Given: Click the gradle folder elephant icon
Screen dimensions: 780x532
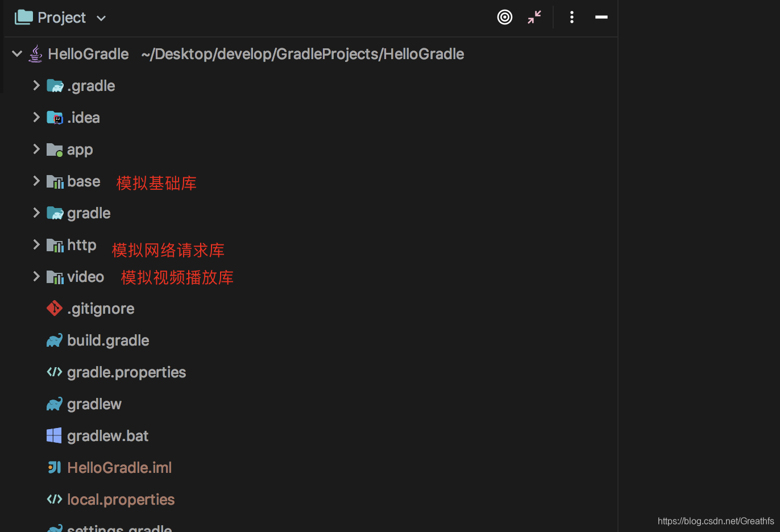Looking at the screenshot, I should point(55,213).
